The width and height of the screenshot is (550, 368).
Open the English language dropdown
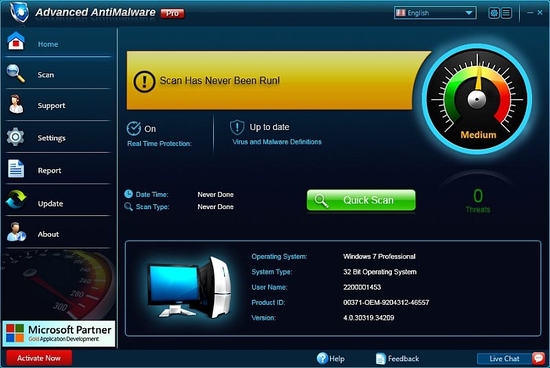pyautogui.click(x=435, y=13)
